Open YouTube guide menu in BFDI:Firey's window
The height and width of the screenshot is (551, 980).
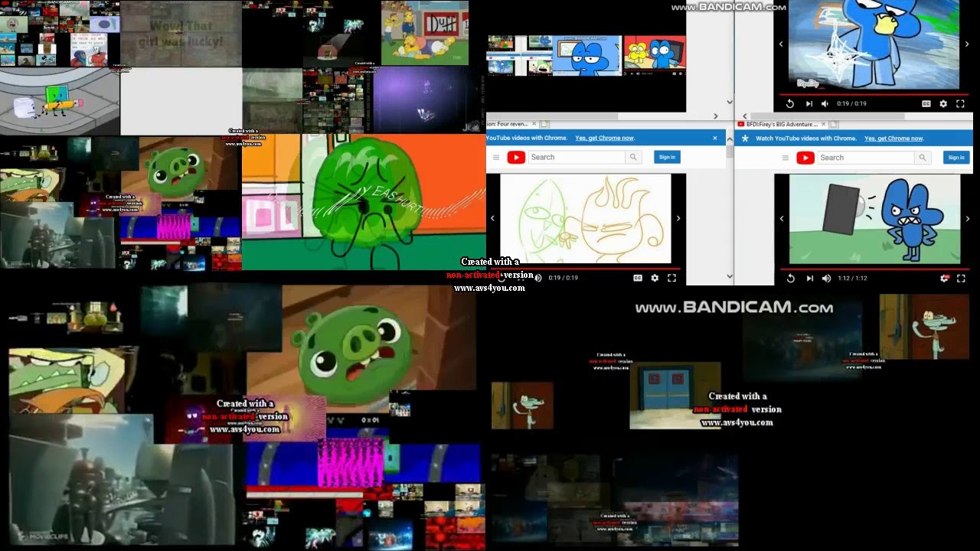click(x=785, y=158)
